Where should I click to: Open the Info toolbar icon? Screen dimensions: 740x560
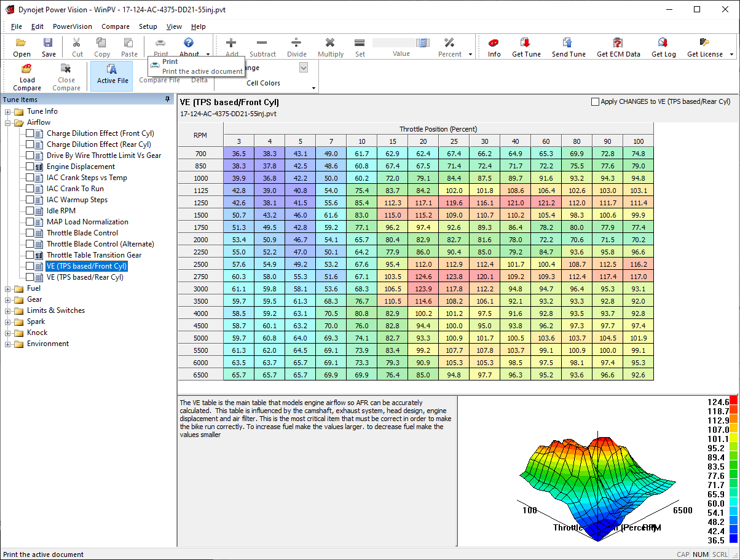[x=494, y=43]
